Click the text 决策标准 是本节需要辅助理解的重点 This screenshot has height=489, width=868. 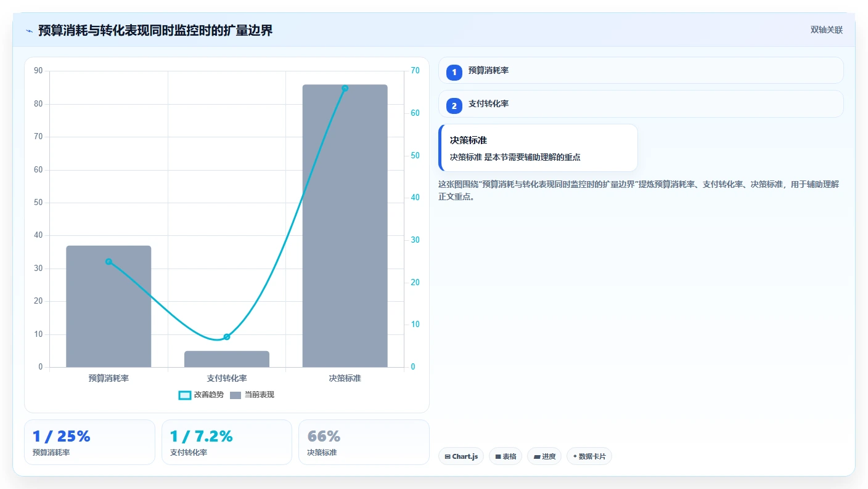click(515, 157)
